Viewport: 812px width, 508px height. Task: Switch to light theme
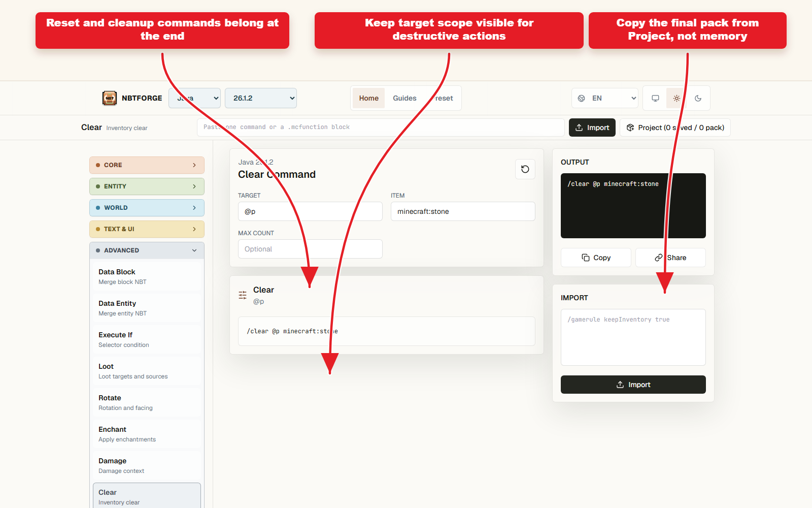(x=676, y=98)
